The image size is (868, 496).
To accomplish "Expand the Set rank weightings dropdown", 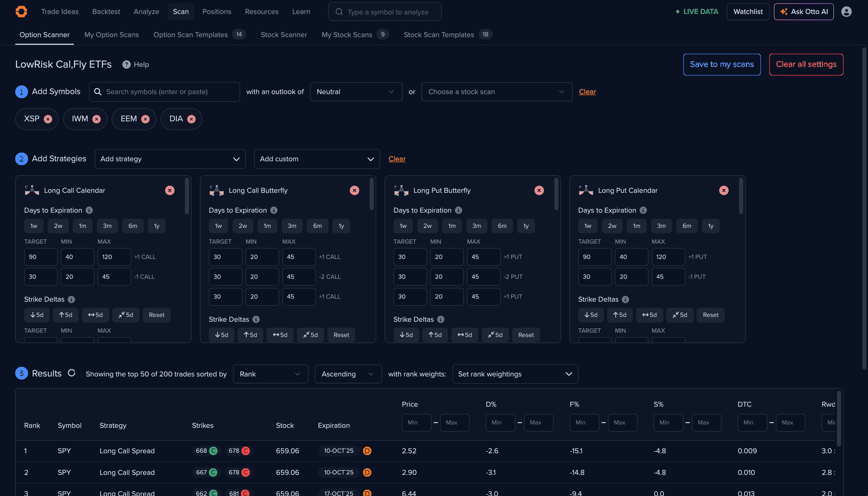I will coord(515,374).
